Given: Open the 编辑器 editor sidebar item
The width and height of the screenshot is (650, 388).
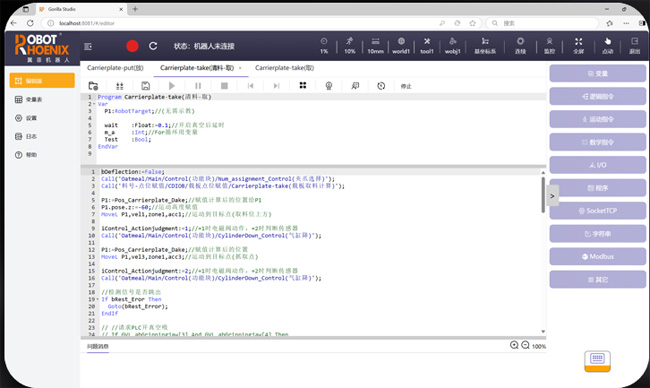Looking at the screenshot, I should tap(42, 80).
